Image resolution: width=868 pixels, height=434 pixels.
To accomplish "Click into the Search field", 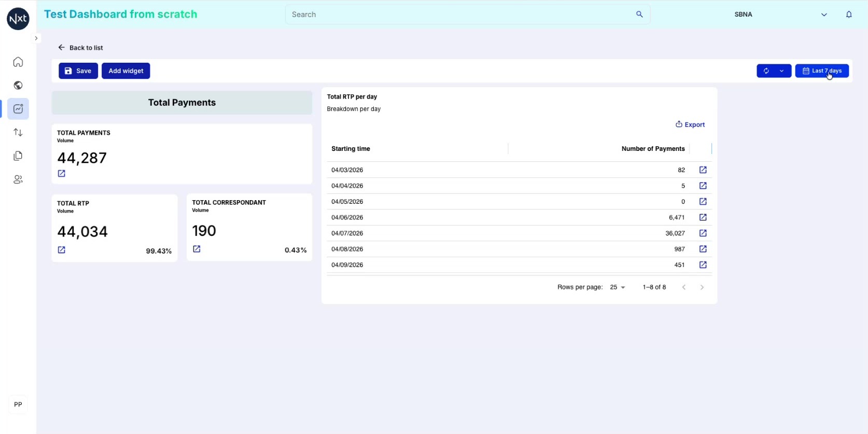I will (x=468, y=15).
